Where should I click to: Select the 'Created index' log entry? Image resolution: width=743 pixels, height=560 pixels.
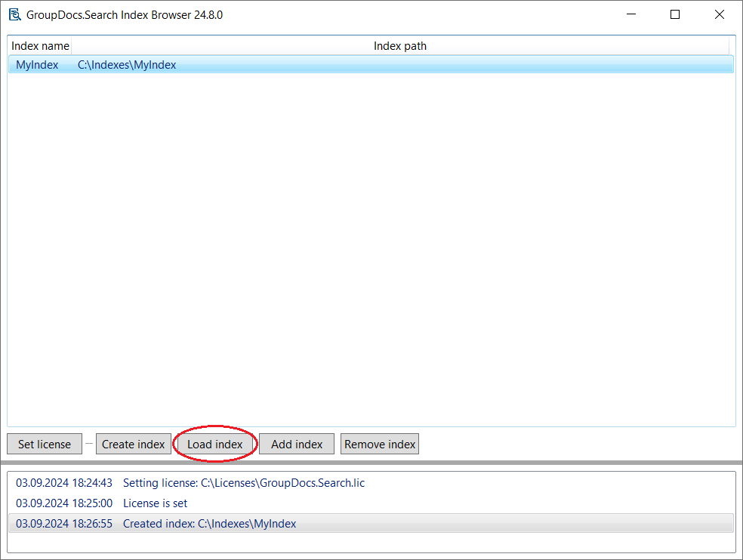coord(209,524)
